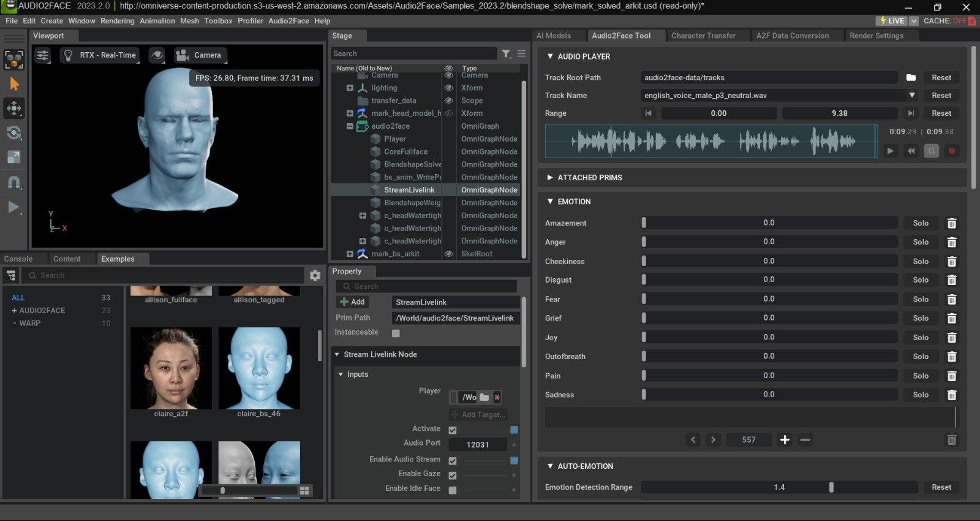Select the claire_a2f example thumbnail
The width and height of the screenshot is (980, 521).
click(x=171, y=368)
